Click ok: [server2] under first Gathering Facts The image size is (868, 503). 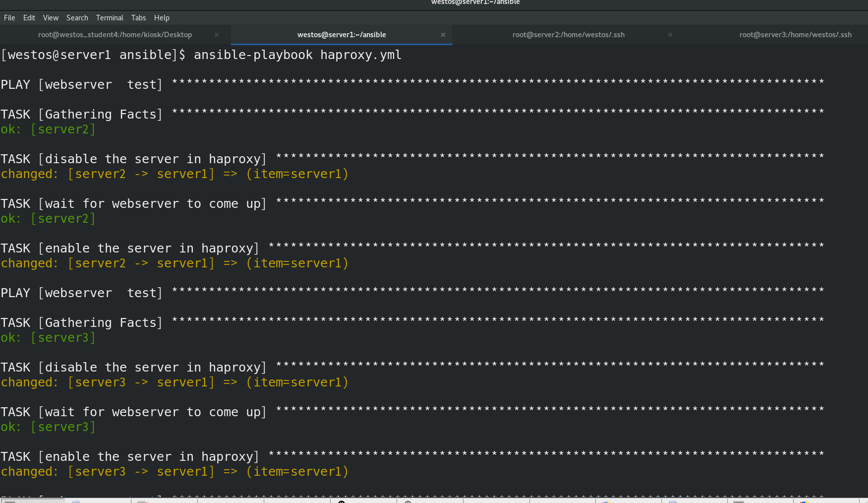[48, 129]
